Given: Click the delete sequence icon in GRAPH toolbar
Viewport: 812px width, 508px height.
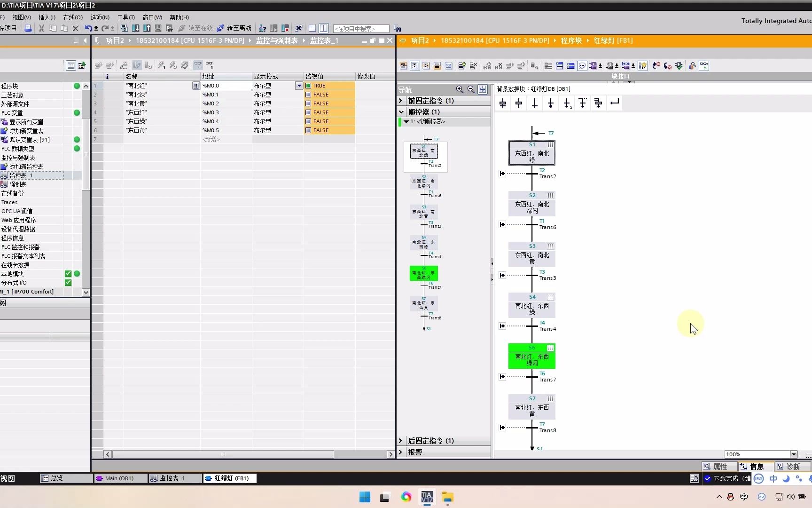Looking at the screenshot, I should pyautogui.click(x=473, y=66).
